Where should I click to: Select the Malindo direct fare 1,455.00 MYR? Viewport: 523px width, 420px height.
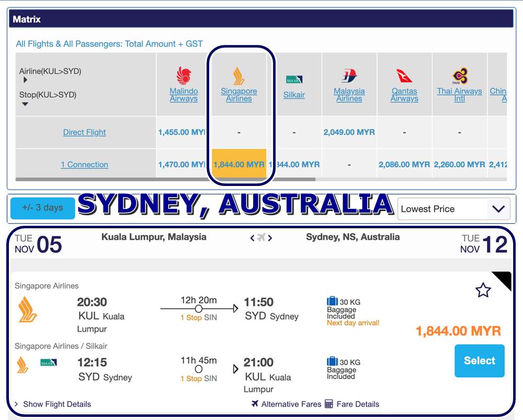pos(182,132)
